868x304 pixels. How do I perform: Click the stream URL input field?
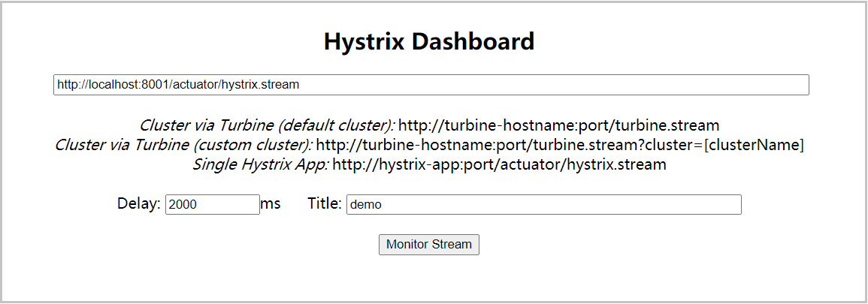click(x=431, y=85)
